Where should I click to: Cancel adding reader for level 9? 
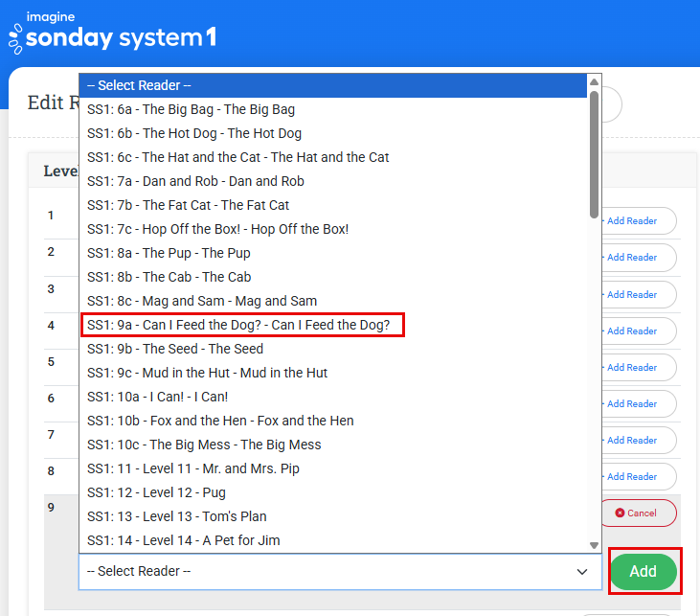638,513
